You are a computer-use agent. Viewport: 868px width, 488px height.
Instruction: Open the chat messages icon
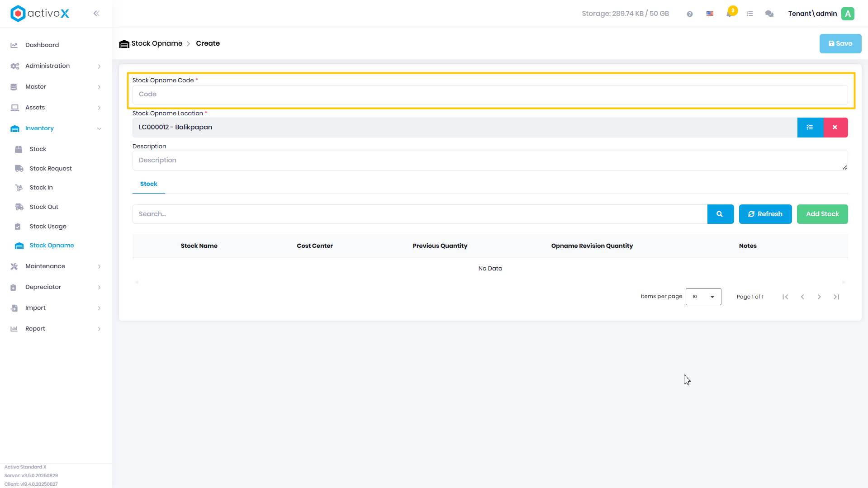tap(769, 14)
